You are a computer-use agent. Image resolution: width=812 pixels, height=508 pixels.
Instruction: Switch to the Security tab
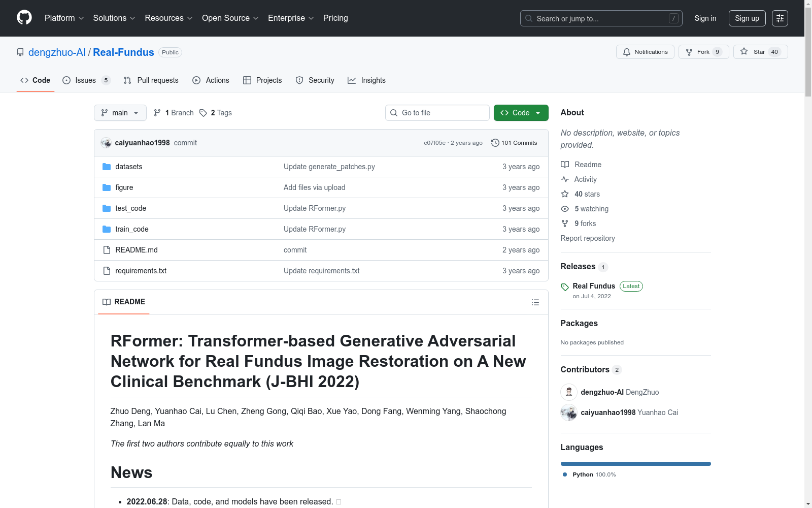pyautogui.click(x=315, y=80)
